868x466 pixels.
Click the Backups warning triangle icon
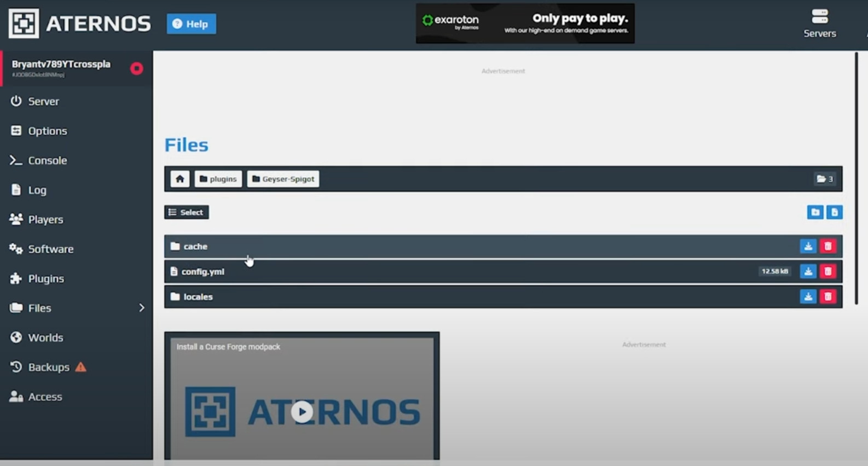[x=81, y=367]
